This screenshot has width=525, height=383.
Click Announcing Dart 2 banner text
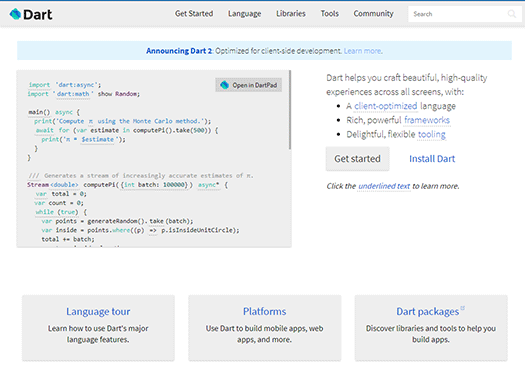tap(179, 51)
